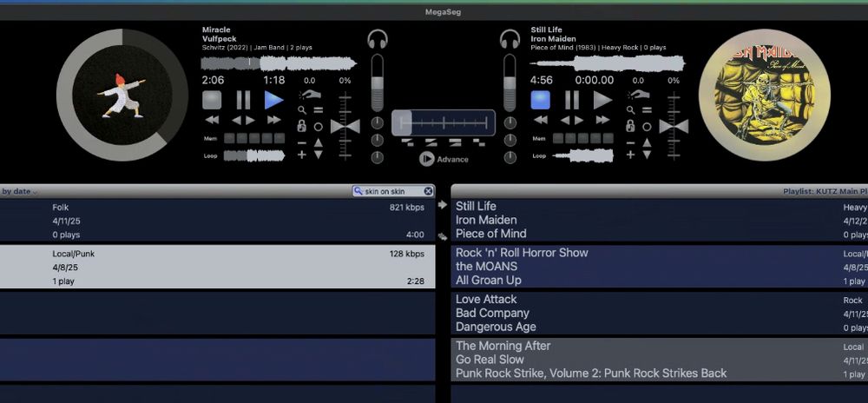Click the equals match-tempo icon on the Still Life deck
Viewport: 868px width, 403px height.
[648, 110]
